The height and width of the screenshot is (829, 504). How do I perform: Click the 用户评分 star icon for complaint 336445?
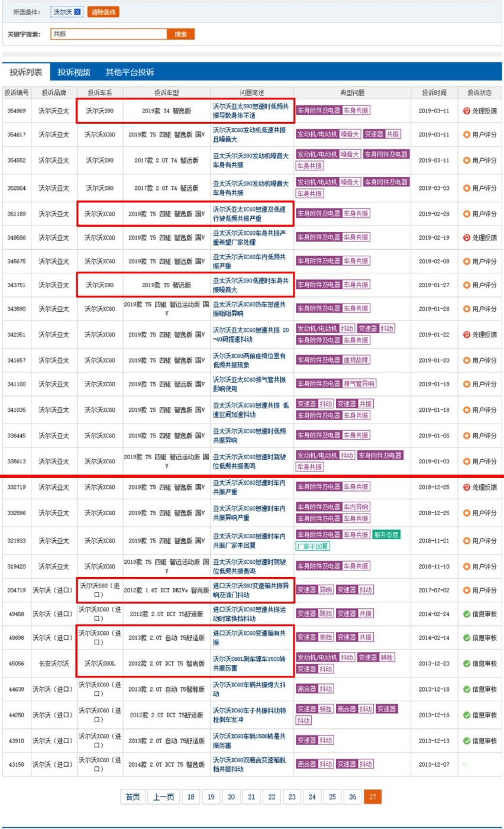coord(466,436)
